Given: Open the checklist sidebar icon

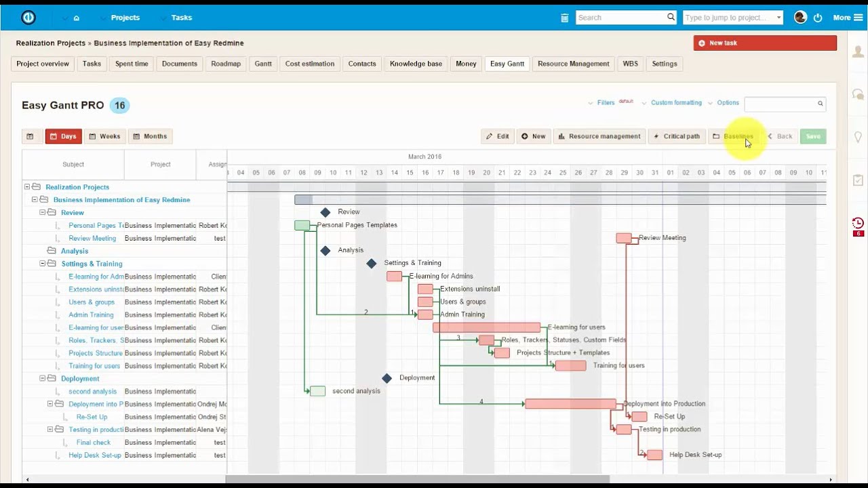Looking at the screenshot, I should pos(859,180).
